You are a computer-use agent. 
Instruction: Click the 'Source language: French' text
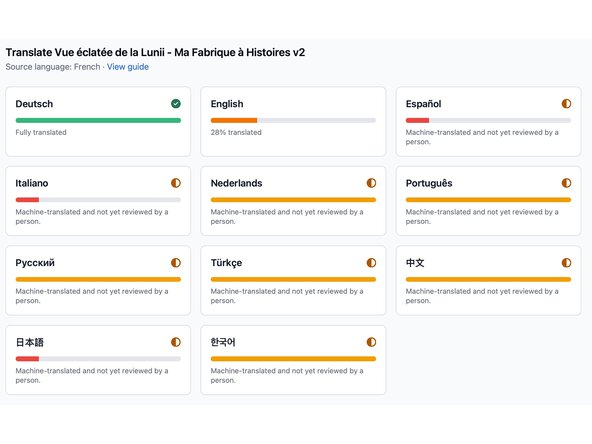53,67
